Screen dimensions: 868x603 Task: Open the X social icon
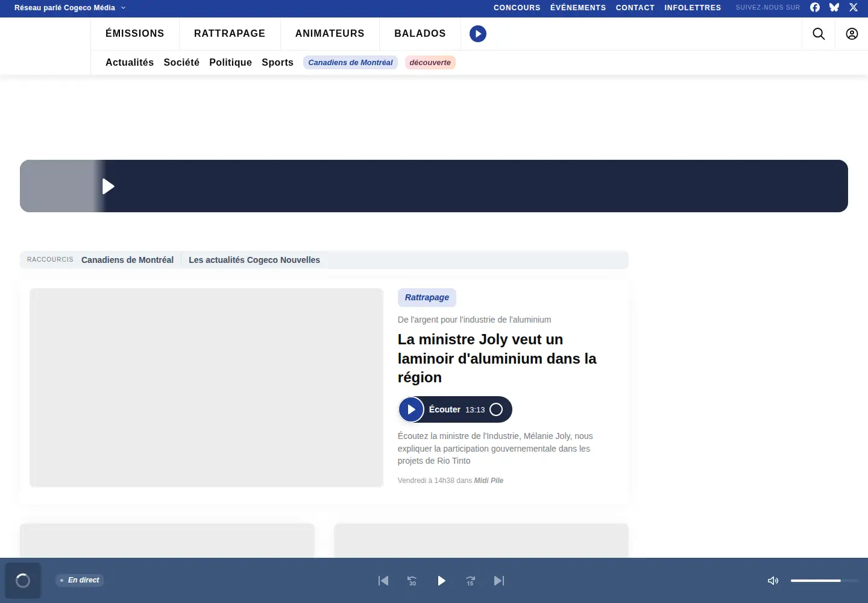(854, 8)
